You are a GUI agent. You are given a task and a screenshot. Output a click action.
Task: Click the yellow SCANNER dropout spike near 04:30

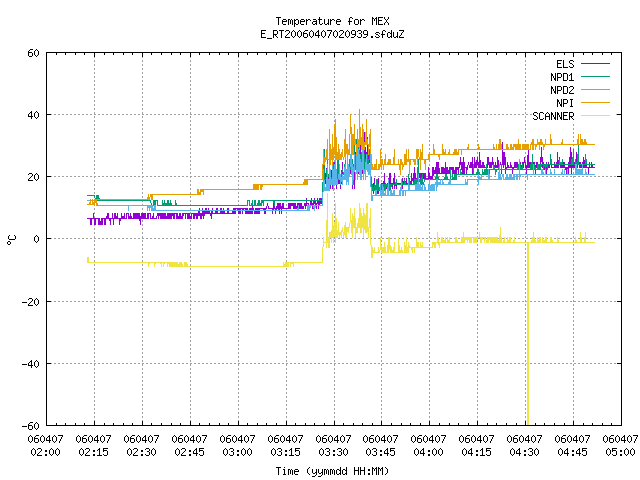[527, 334]
